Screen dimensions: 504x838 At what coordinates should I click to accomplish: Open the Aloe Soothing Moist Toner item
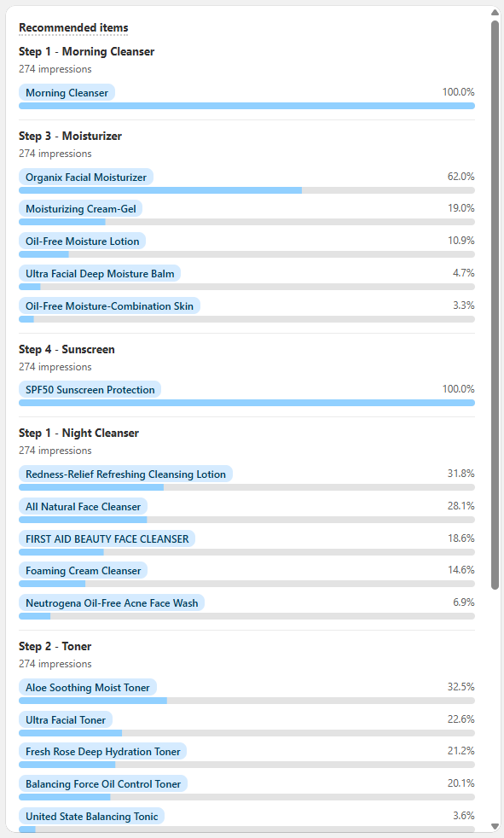87,687
